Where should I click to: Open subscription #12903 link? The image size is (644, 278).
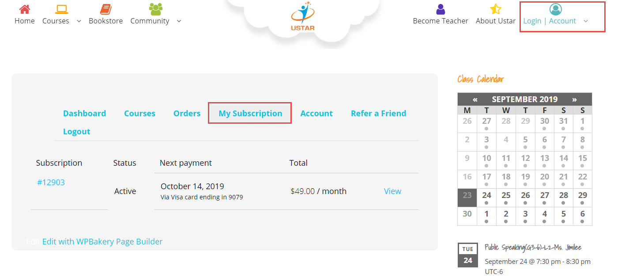click(x=51, y=182)
